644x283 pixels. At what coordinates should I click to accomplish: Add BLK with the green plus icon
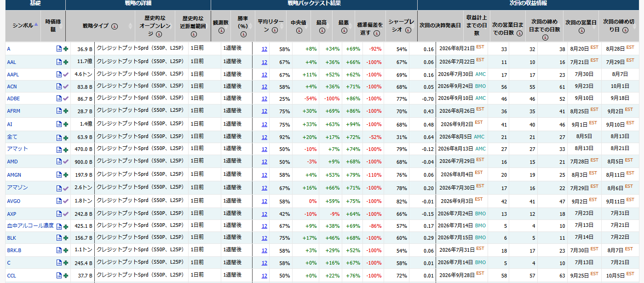pyautogui.click(x=66, y=238)
